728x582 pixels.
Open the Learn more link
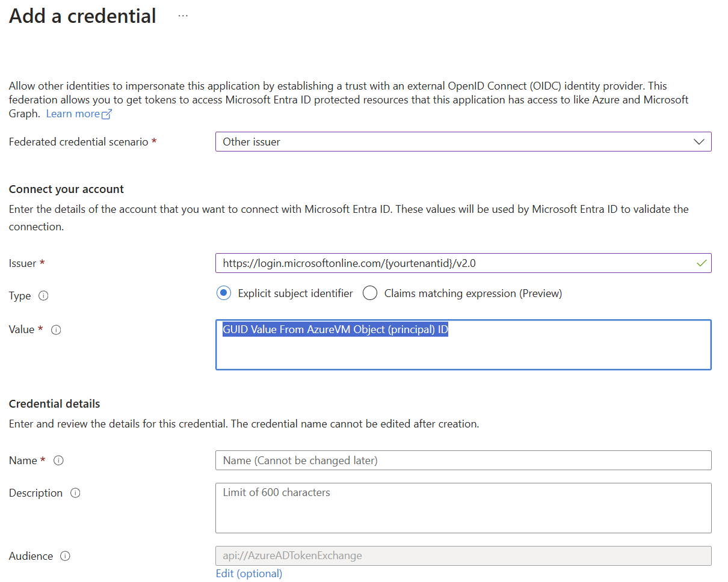[x=73, y=114]
